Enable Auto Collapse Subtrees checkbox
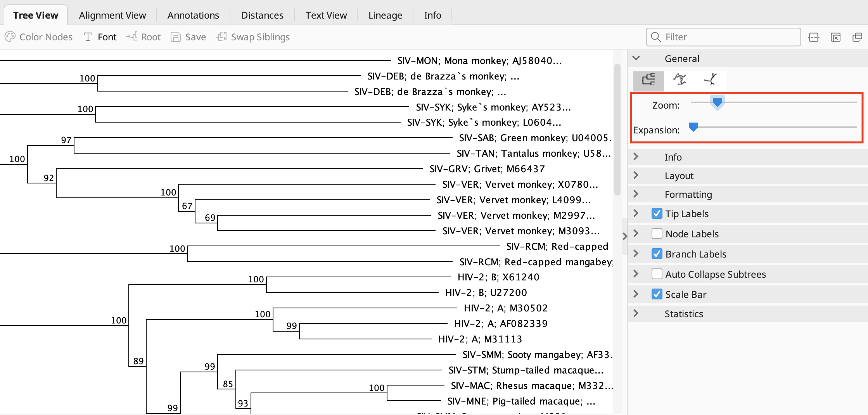The width and height of the screenshot is (868, 415). click(657, 274)
